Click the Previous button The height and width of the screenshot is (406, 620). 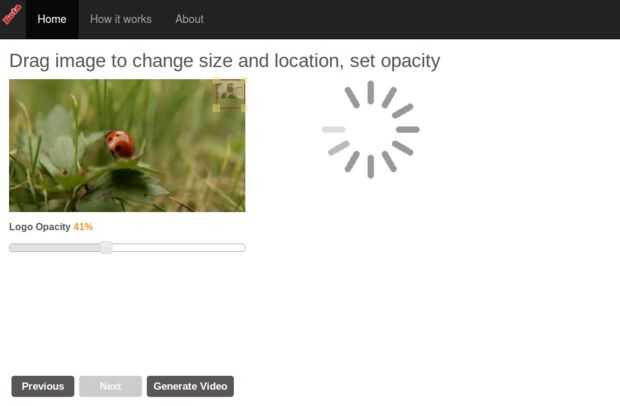43,386
